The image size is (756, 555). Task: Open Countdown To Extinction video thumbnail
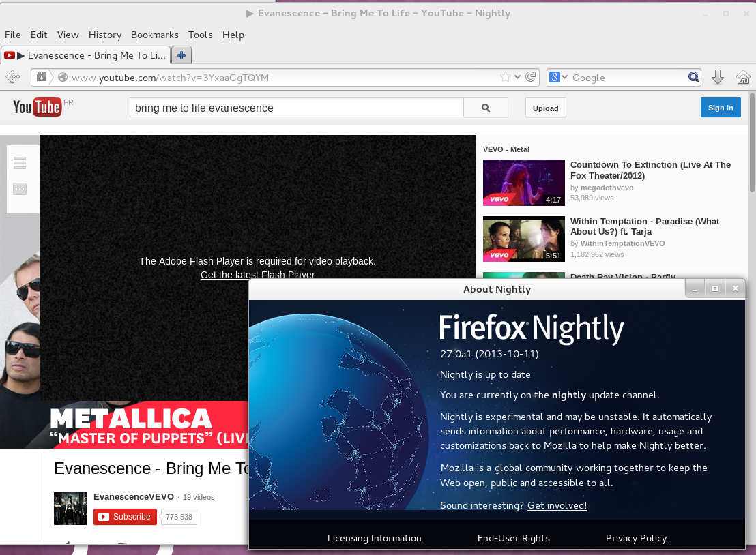(x=523, y=183)
